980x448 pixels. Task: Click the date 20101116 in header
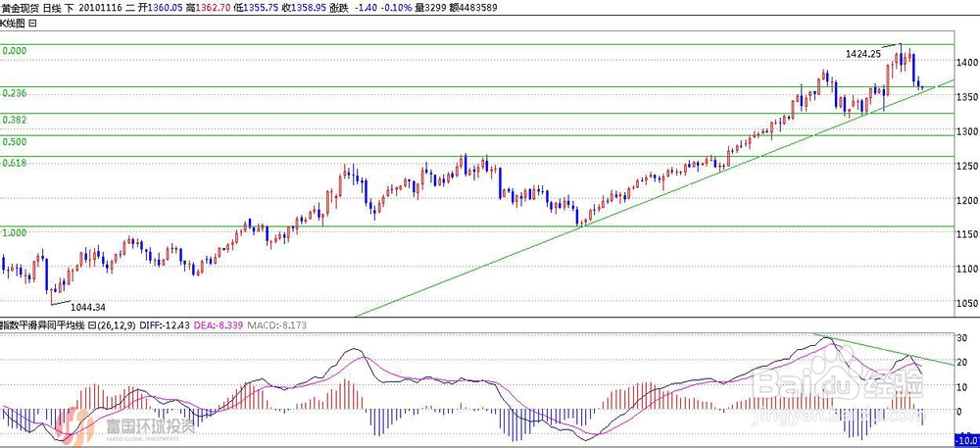[x=101, y=7]
